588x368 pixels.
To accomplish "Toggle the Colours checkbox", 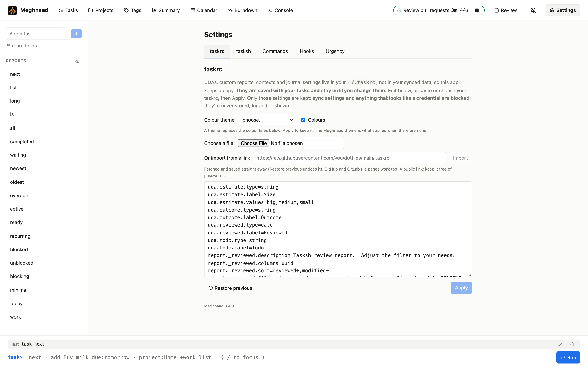I will tap(303, 120).
